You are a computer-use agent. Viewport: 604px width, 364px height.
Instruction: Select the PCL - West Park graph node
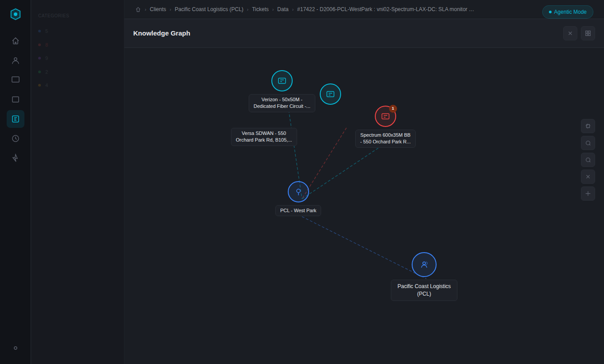298,191
